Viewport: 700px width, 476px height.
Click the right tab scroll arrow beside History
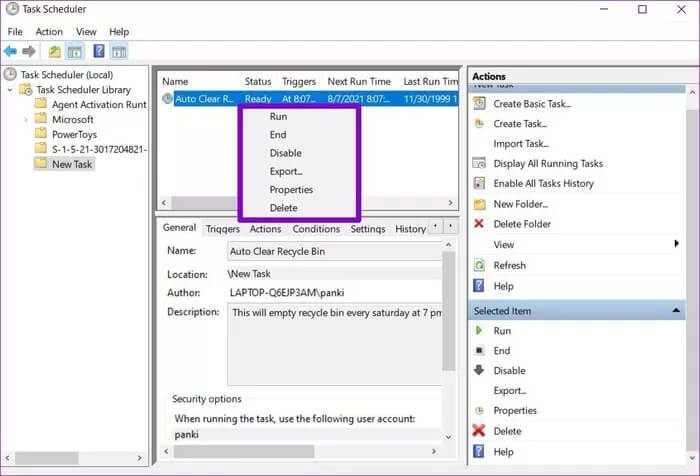(450, 226)
